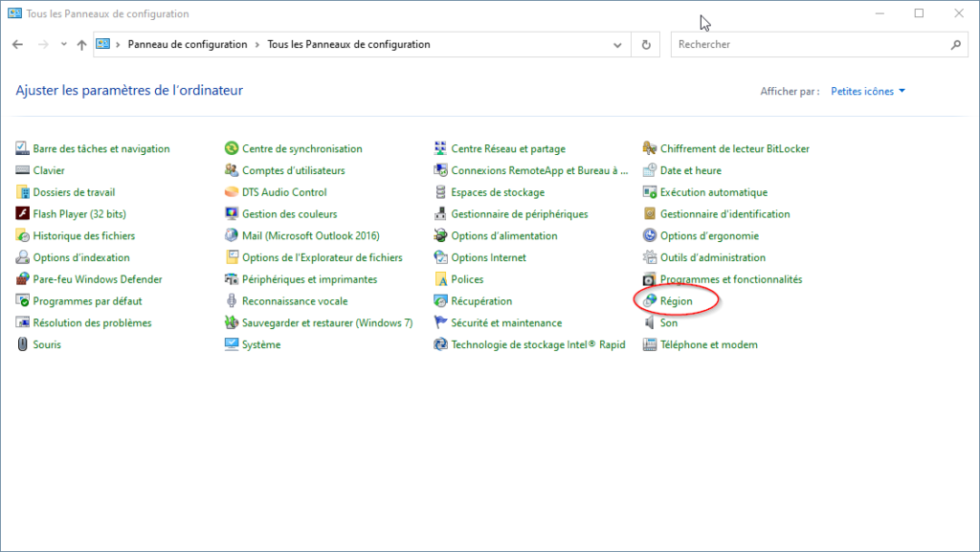Go up one level with up arrow
980x552 pixels.
pyautogui.click(x=82, y=45)
